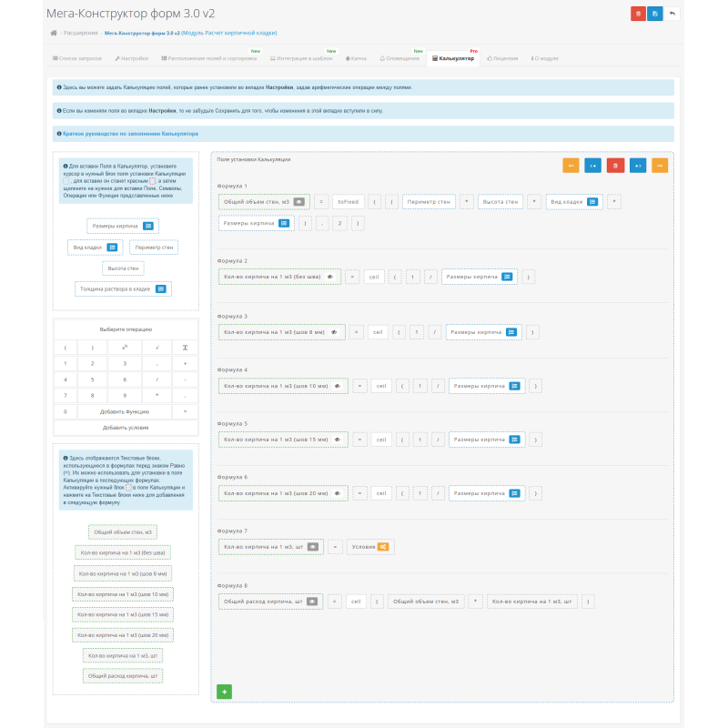Click the red trash button in calculation toolbar
The height and width of the screenshot is (728, 728).
pos(615,166)
